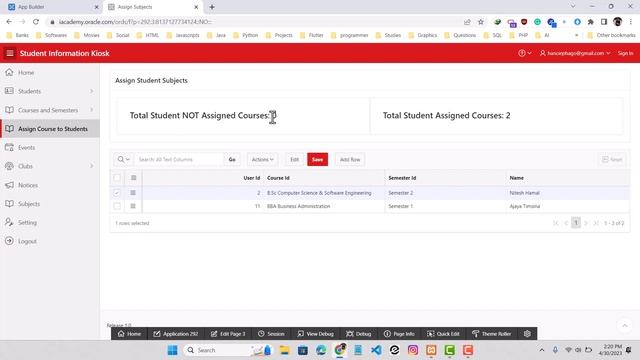Open the Python bookmarks folder
The height and width of the screenshot is (360, 640).
point(245,35)
